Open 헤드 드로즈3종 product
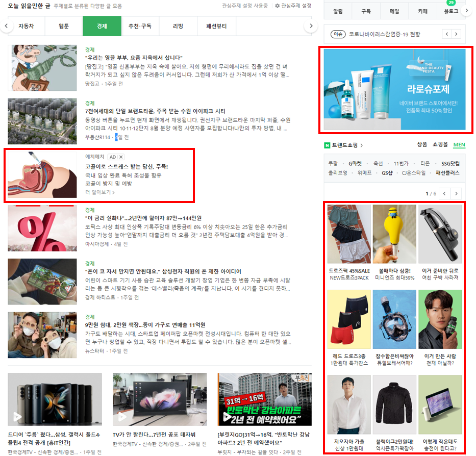Viewport: 476px width, 456px height. click(349, 328)
